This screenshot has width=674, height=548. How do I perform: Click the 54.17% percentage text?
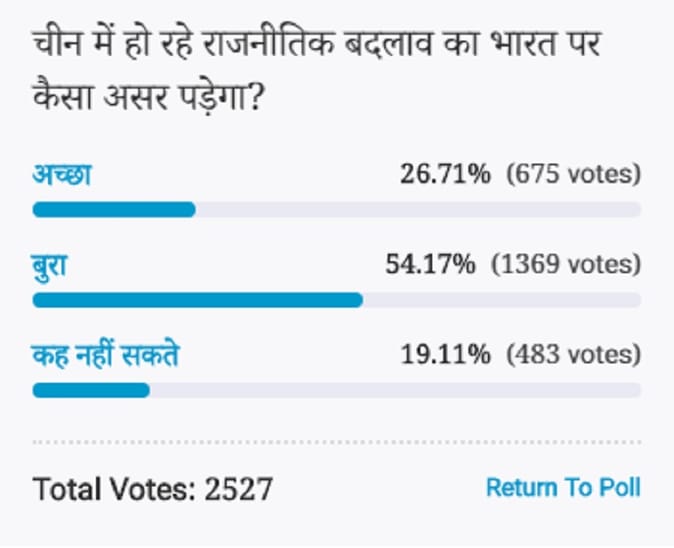point(430,264)
